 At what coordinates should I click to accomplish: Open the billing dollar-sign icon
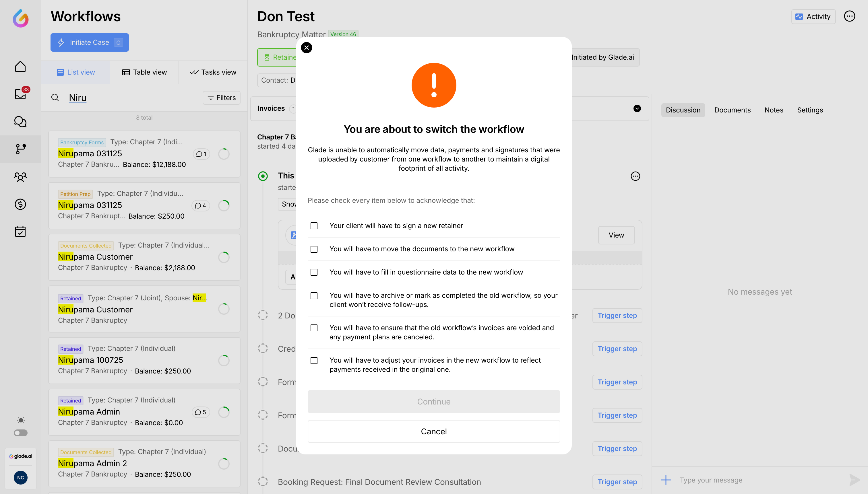(20, 204)
